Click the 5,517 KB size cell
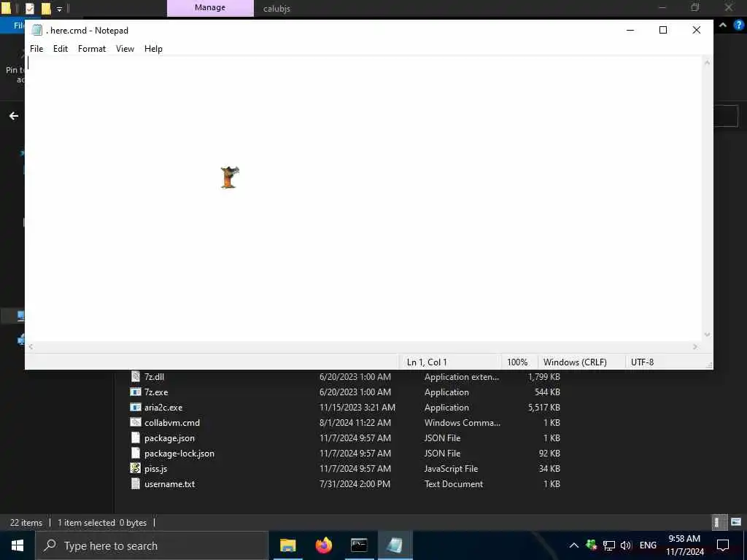This screenshot has width=747, height=560. [x=544, y=407]
